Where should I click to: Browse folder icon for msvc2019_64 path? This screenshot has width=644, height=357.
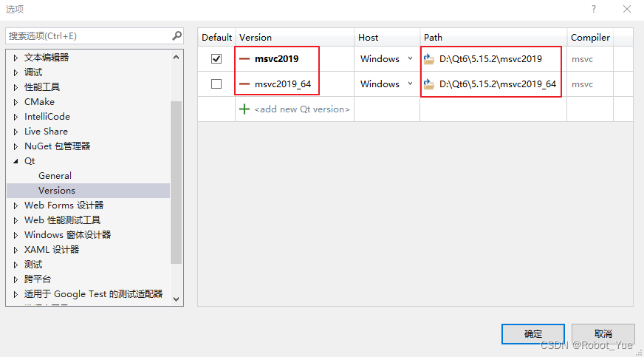pos(429,84)
